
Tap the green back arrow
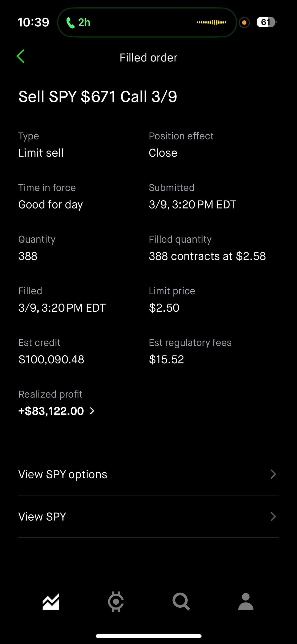point(21,56)
